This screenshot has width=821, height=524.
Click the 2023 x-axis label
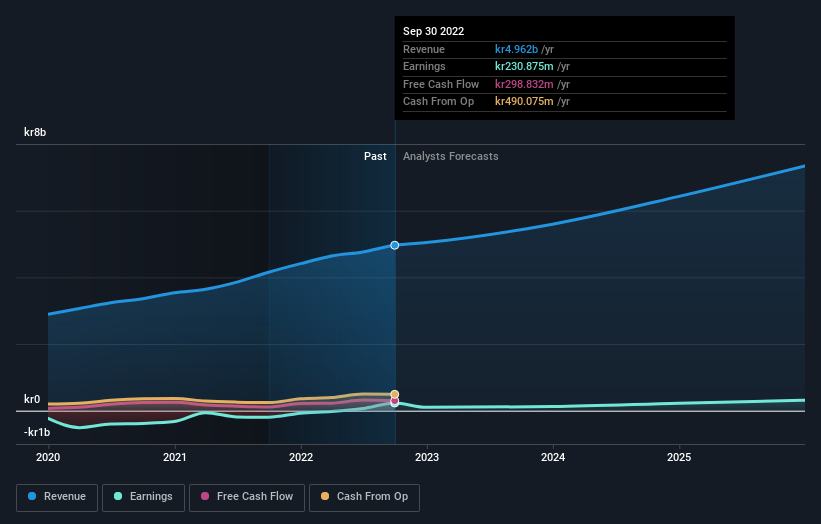[x=427, y=457]
